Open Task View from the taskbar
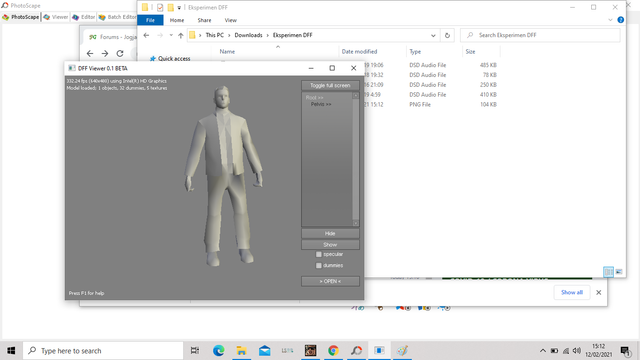The image size is (640, 360). [x=195, y=351]
